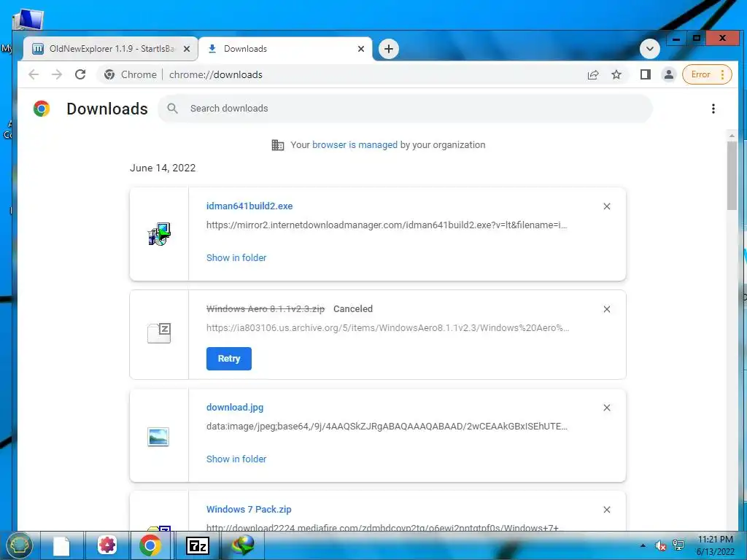This screenshot has height=560, width=747.
Task: Remove download.jpg from list
Action: 607,408
